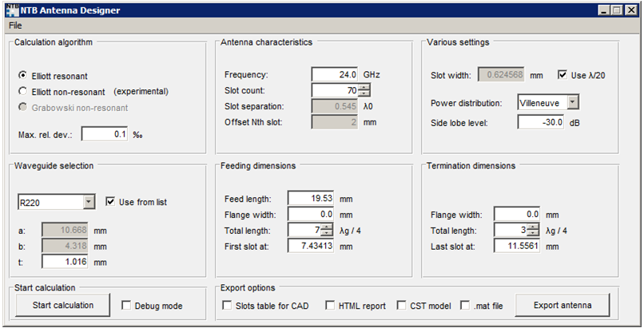Select Elliott non-resonant experimental algorithm
This screenshot has width=644, height=328.
point(24,91)
